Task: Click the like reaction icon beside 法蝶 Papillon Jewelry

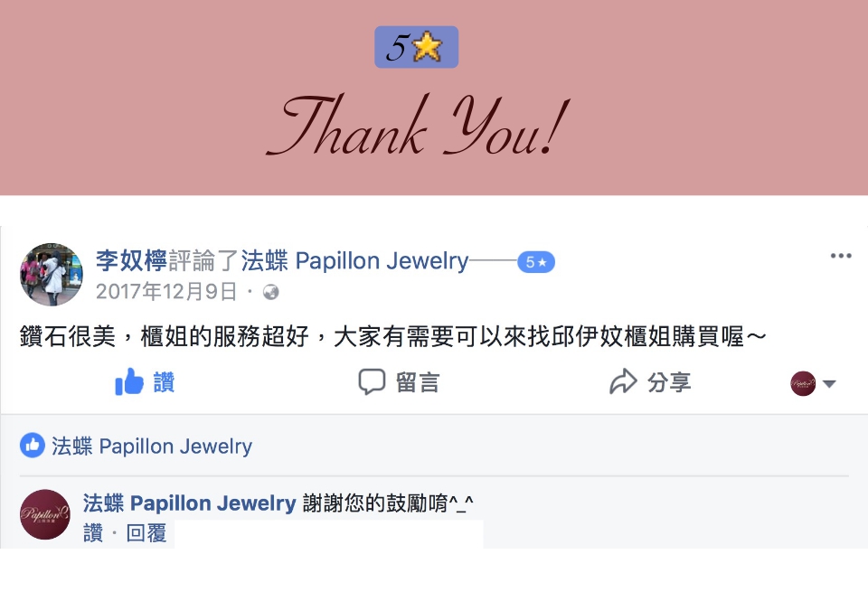Action: 33,446
